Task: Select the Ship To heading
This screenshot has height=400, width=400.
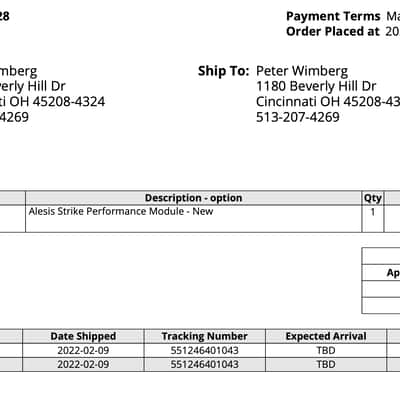Action: click(x=223, y=71)
